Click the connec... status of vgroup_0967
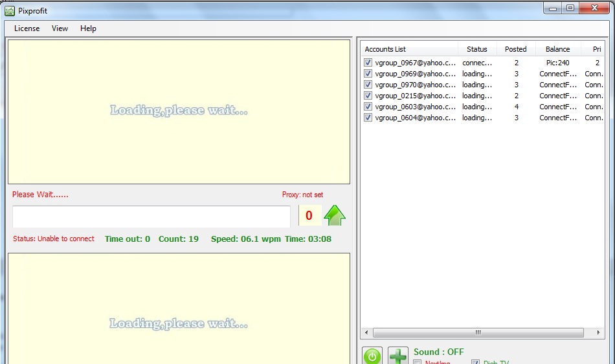This screenshot has width=615, height=364. click(x=477, y=62)
